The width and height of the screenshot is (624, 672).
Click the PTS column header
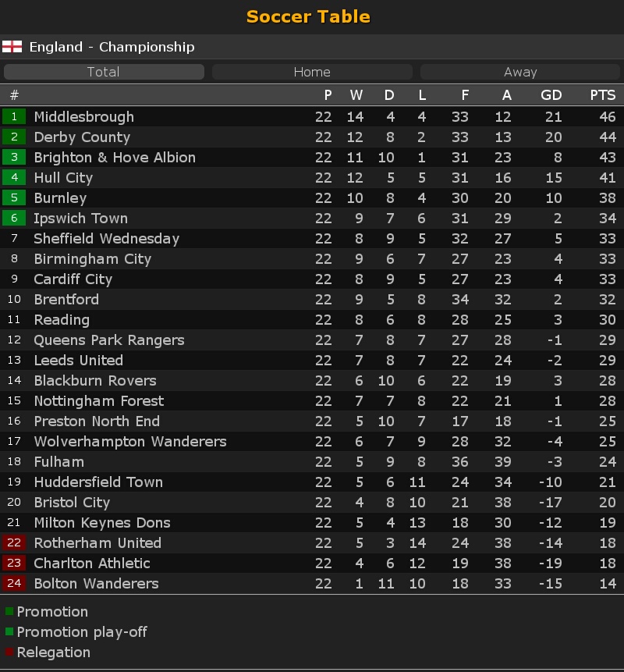pos(603,95)
